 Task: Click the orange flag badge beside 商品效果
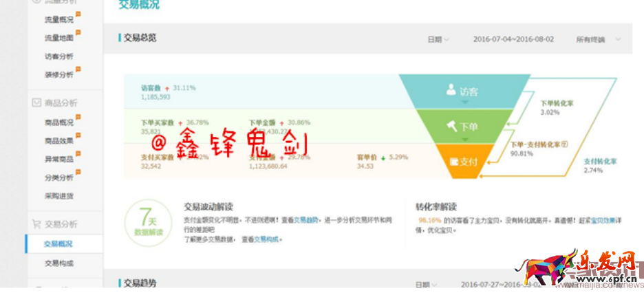(x=78, y=135)
